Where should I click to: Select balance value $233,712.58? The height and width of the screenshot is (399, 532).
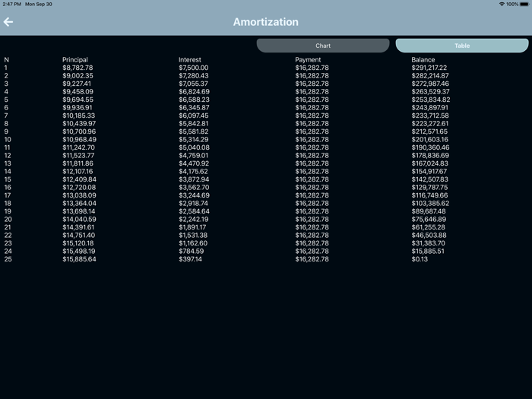(x=430, y=116)
